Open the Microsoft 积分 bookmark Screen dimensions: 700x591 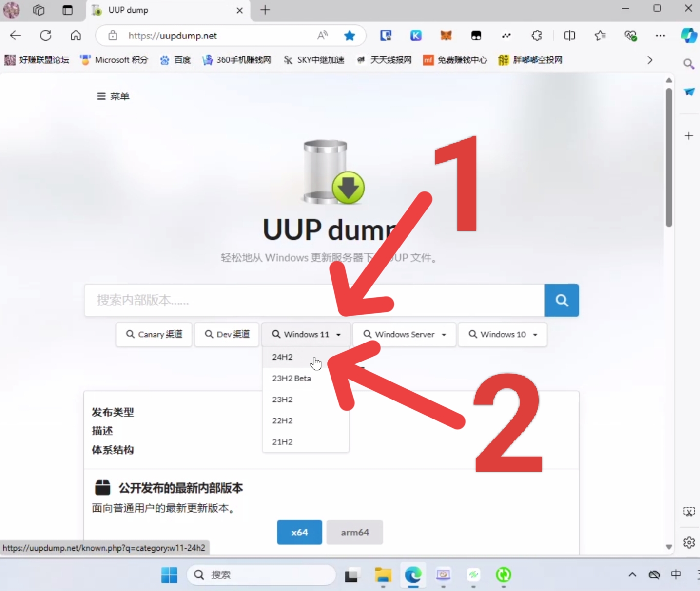pos(114,60)
